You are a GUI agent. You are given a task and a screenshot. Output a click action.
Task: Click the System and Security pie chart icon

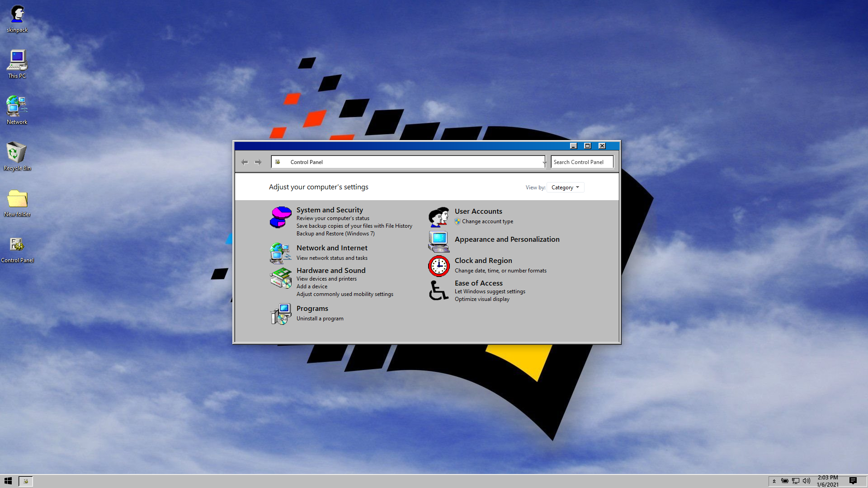(280, 217)
